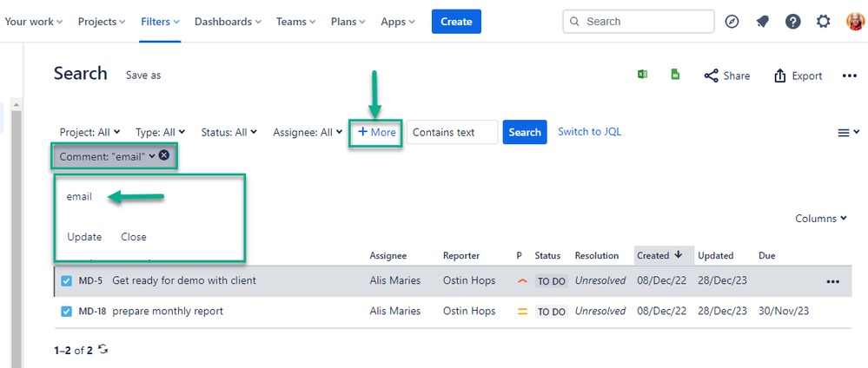This screenshot has width=868, height=368.
Task: Click the MD-5 priority high icon
Action: [521, 281]
